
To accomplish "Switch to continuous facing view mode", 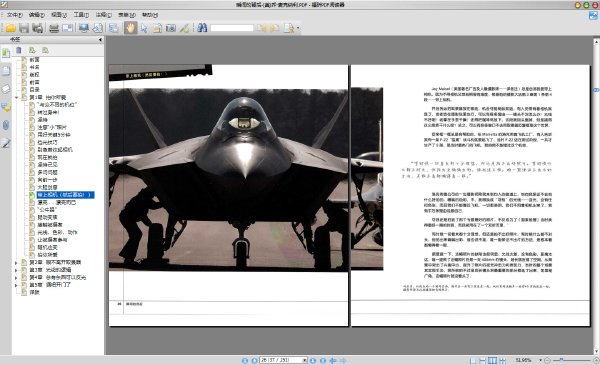I will (x=502, y=360).
